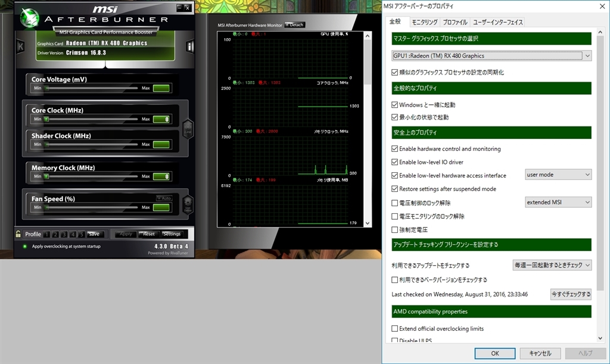Click the Reset button in Afterburner
Viewport: 610px width, 364px height.
click(x=148, y=234)
